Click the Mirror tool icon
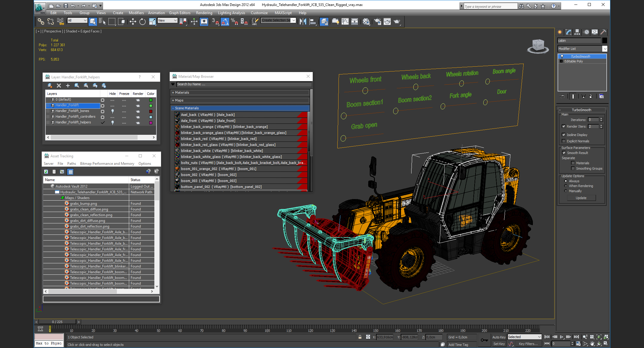The image size is (644, 348). point(303,21)
